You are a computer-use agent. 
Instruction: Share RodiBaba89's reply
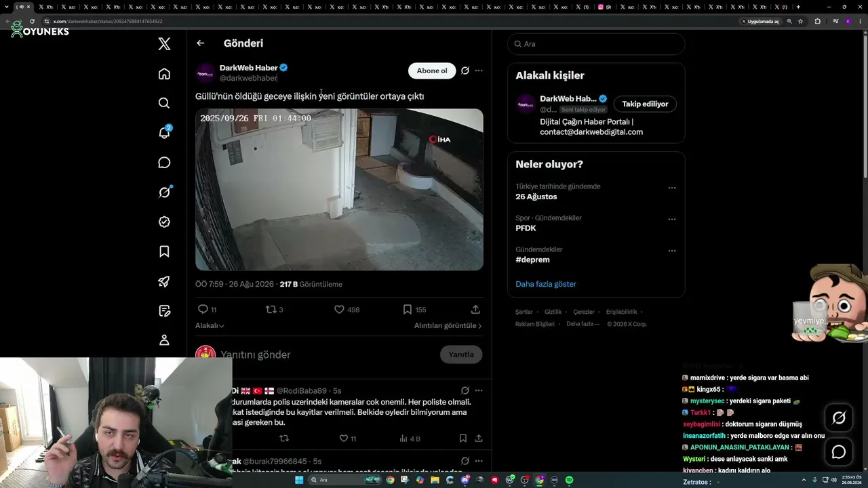[x=478, y=439]
